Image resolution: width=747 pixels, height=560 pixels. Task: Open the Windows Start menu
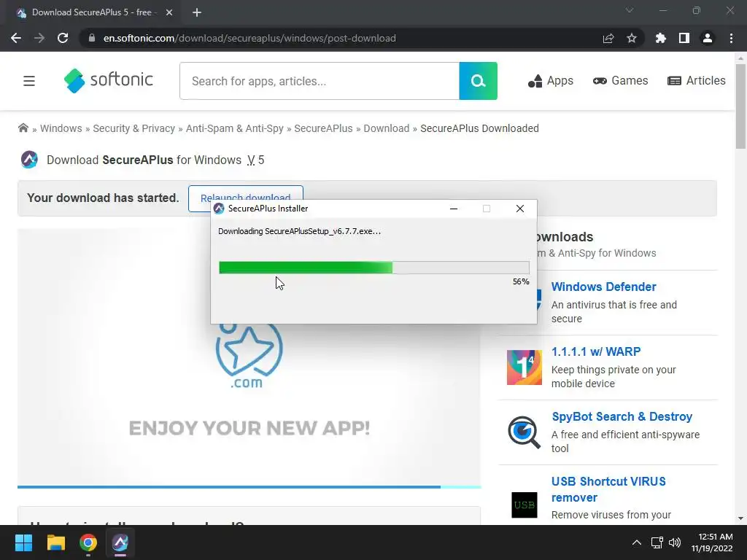[23, 542]
